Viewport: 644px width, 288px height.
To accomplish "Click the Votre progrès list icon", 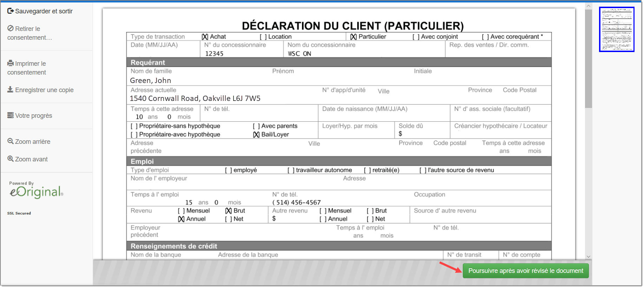I will pos(11,115).
